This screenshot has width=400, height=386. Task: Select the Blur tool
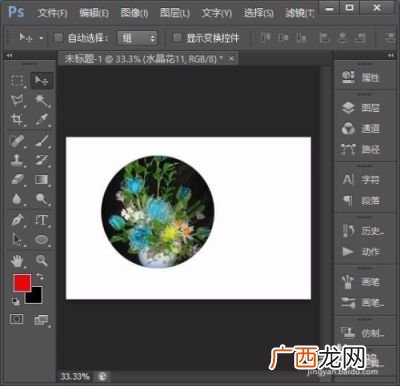tap(17, 199)
